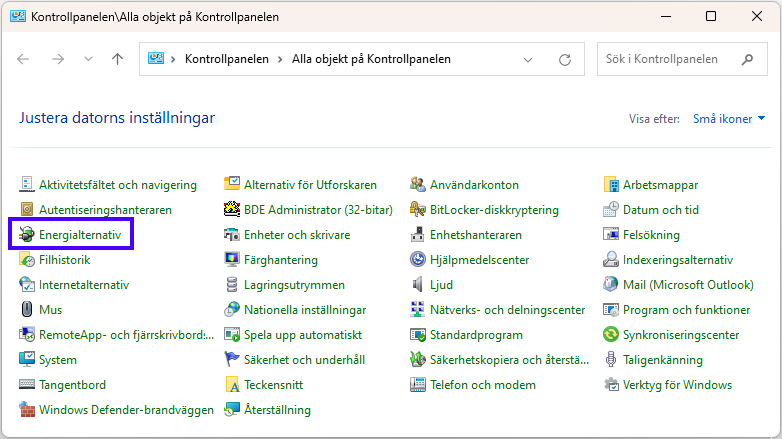The width and height of the screenshot is (782, 439).
Task: Select Alla objekt på Kontrollpanelen breadcrumb
Action: 371,59
